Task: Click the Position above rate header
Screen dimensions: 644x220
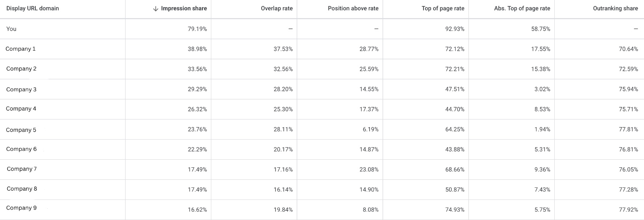Action: [353, 8]
